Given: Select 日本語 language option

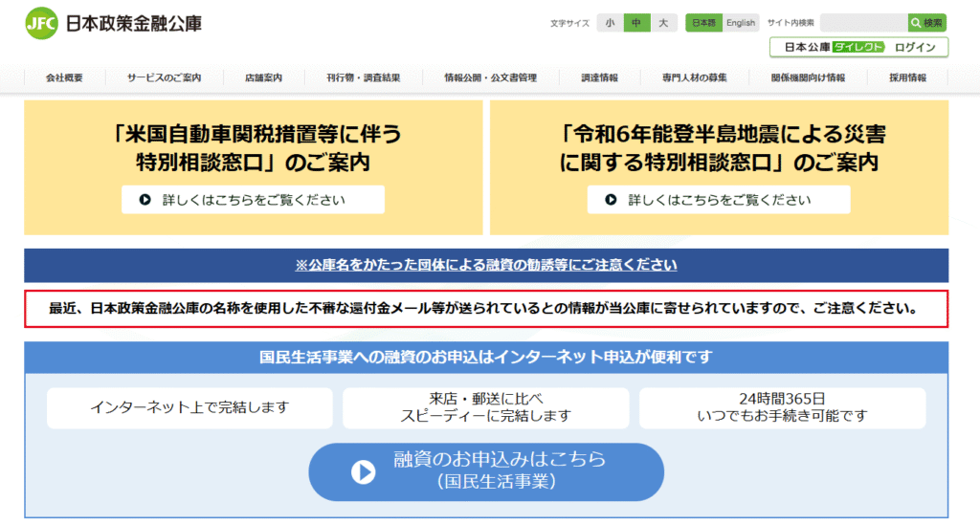Looking at the screenshot, I should pyautogui.click(x=702, y=23).
